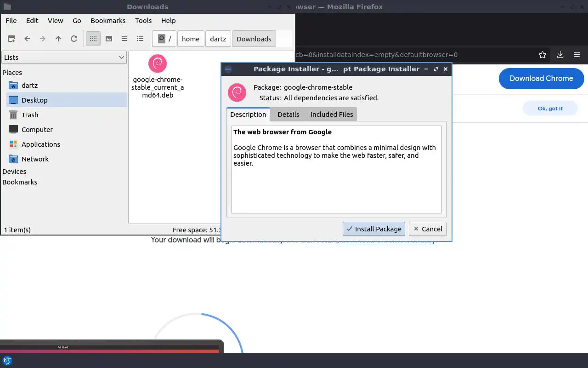Click the dartz path segment
The width and height of the screenshot is (588, 368).
(218, 39)
